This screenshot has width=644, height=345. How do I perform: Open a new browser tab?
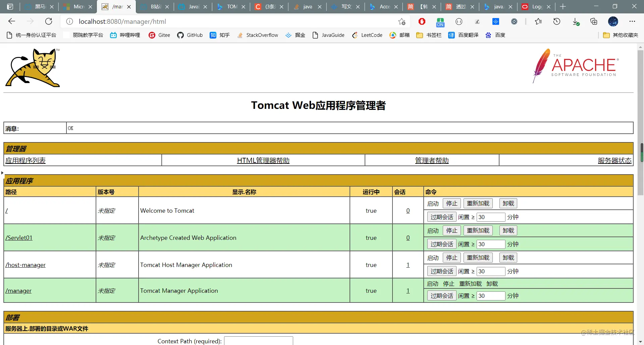tap(563, 7)
